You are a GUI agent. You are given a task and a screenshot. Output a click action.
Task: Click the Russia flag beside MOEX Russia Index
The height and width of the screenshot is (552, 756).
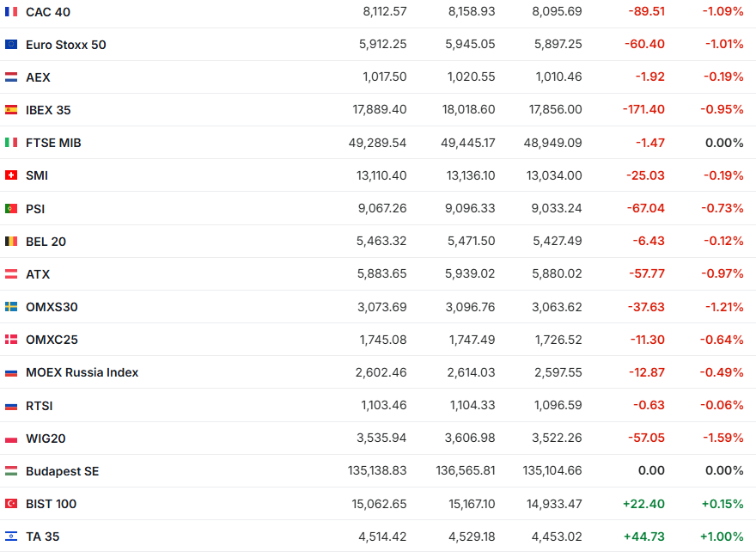[11, 372]
